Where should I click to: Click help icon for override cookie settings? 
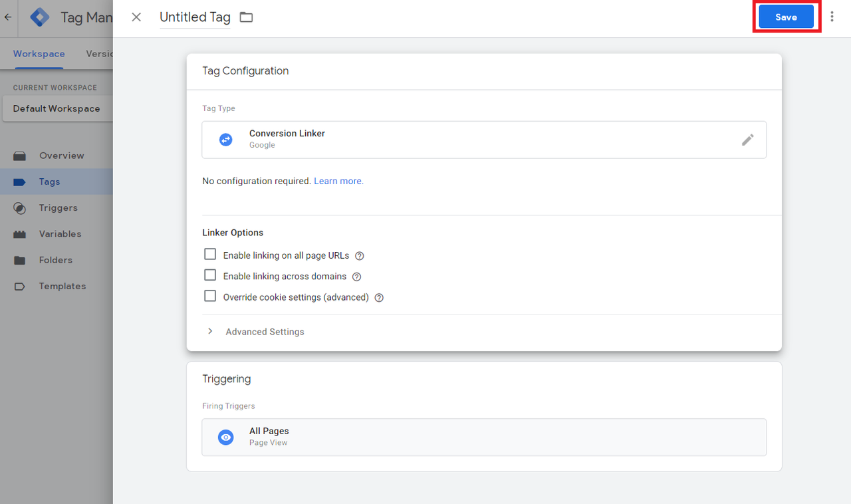(379, 298)
